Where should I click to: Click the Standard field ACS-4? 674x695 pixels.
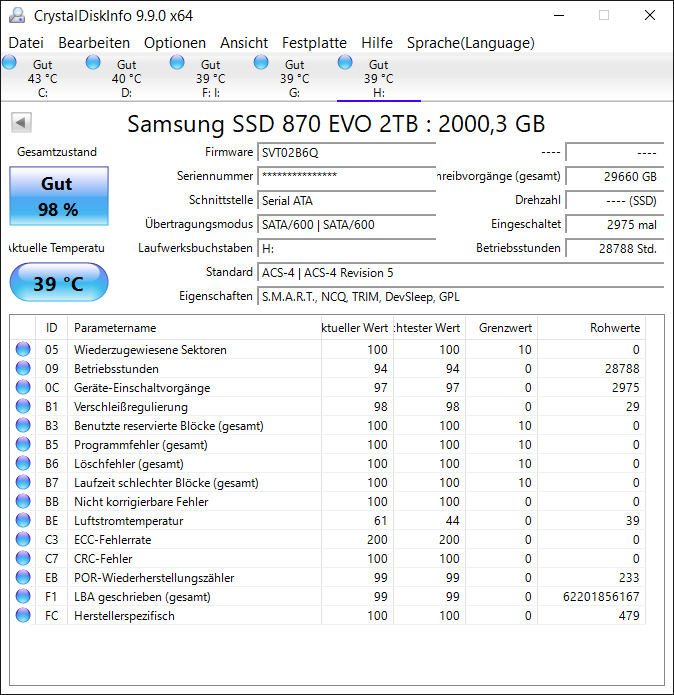(460, 272)
